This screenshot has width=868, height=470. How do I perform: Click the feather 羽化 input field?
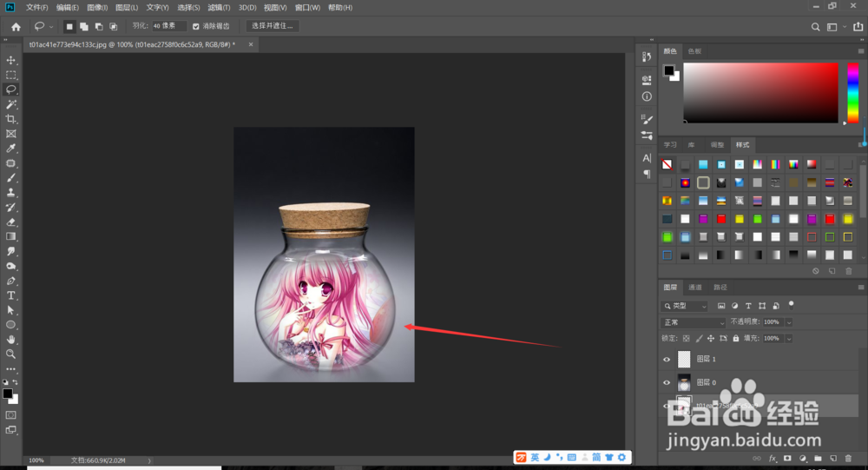pyautogui.click(x=169, y=26)
